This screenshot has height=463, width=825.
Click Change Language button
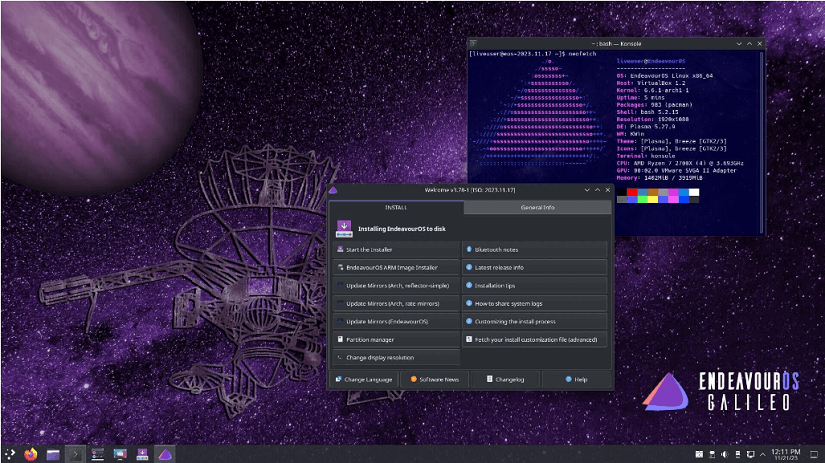coord(364,379)
